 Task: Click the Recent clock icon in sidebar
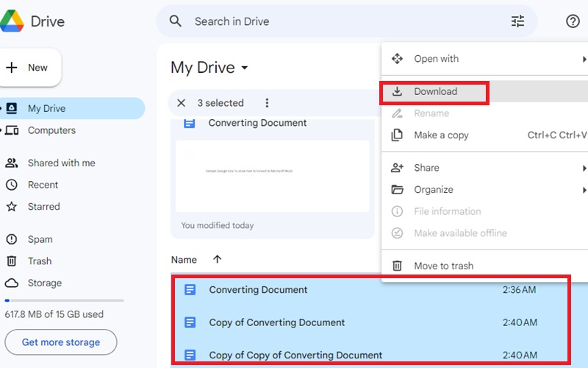tap(12, 185)
